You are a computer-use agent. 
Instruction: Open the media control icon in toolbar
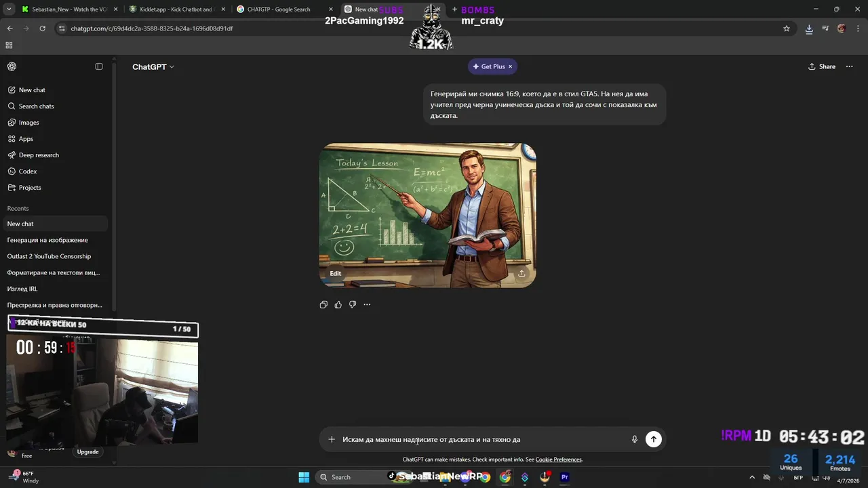click(825, 28)
